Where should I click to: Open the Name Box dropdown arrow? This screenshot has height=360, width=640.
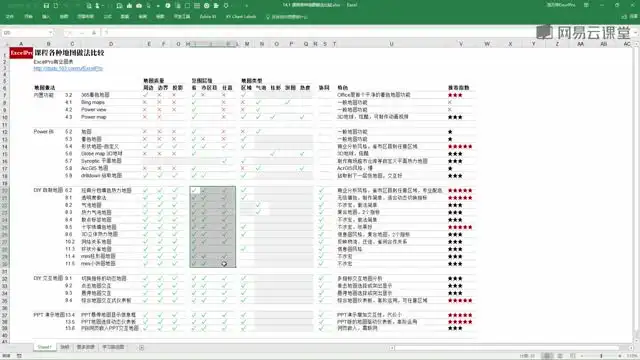51,33
